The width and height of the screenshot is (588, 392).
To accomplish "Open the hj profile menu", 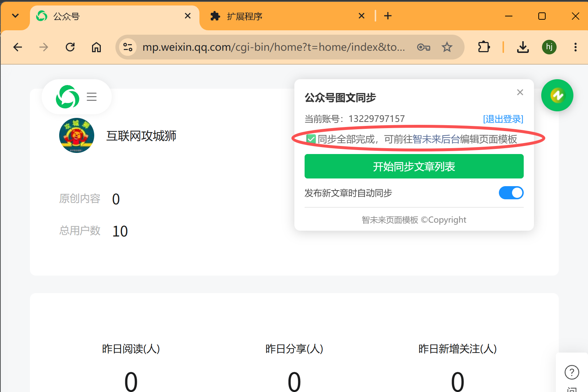I will tap(549, 47).
